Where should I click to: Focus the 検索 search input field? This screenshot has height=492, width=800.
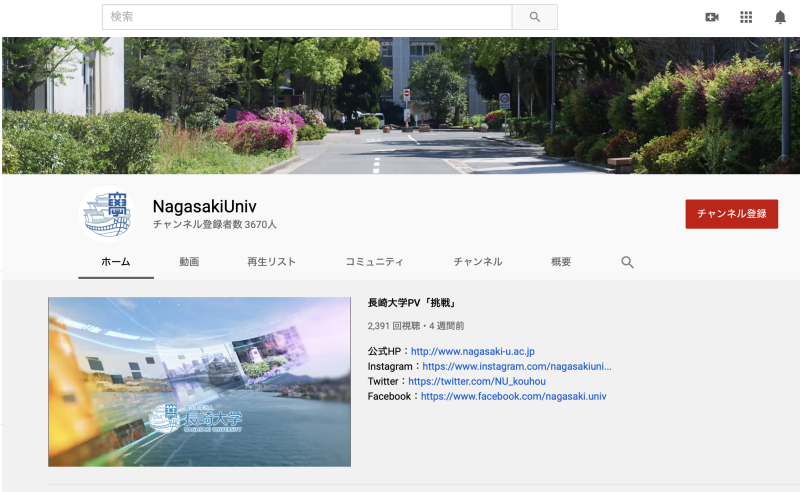pyautogui.click(x=307, y=17)
